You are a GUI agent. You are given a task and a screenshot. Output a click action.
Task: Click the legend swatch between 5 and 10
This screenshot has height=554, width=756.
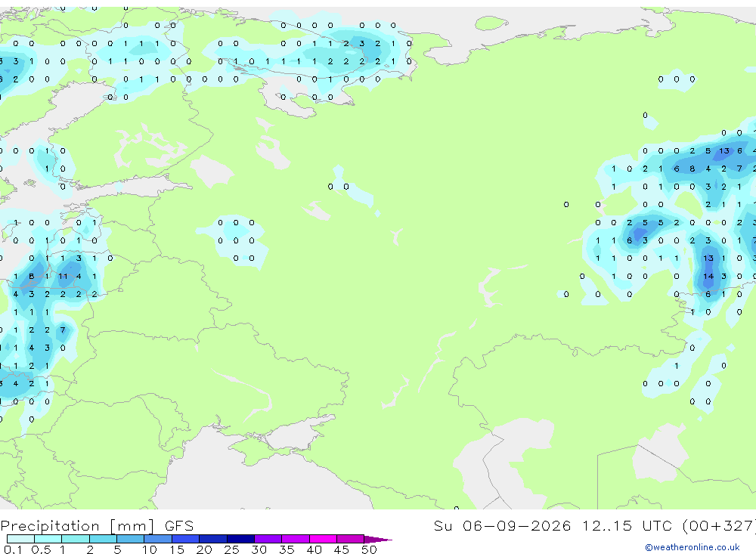point(130,539)
